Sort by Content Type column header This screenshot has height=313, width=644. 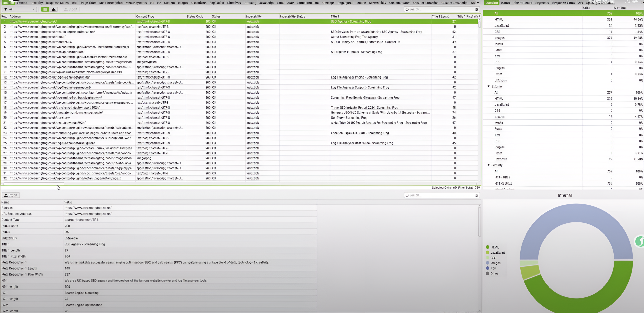[x=160, y=16]
